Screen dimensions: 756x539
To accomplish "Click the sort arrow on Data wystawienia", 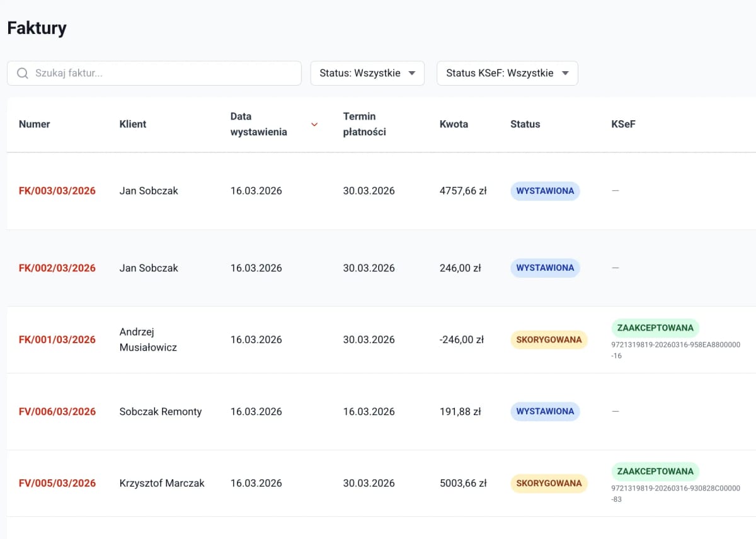I will point(314,124).
